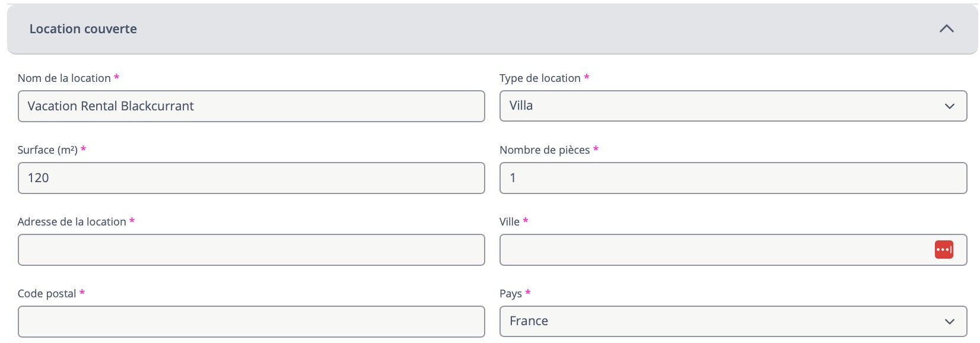The width and height of the screenshot is (980, 343).
Task: Click the Nom de la location label
Action: coord(64,78)
